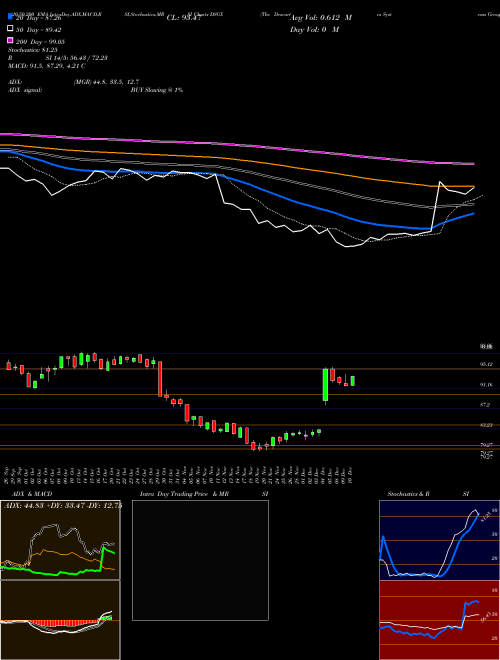Click the 'Day Vol: 0 M' text
500x660 pixels.
pos(314,30)
